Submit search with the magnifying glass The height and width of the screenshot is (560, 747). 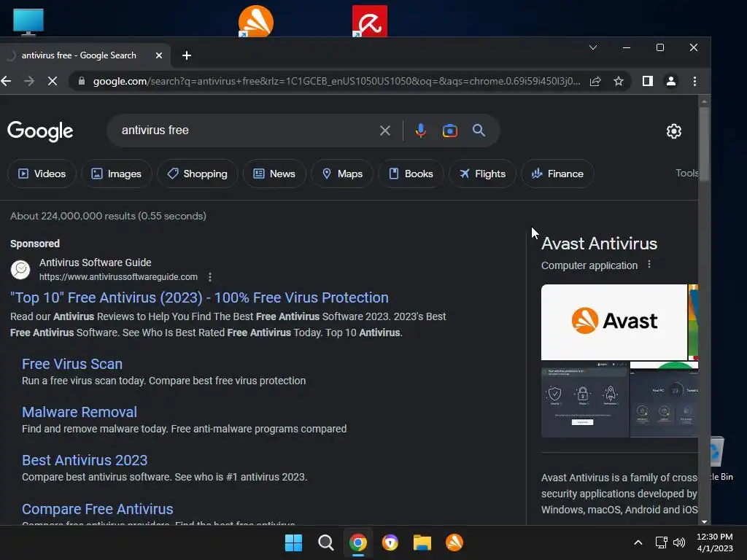pyautogui.click(x=479, y=130)
